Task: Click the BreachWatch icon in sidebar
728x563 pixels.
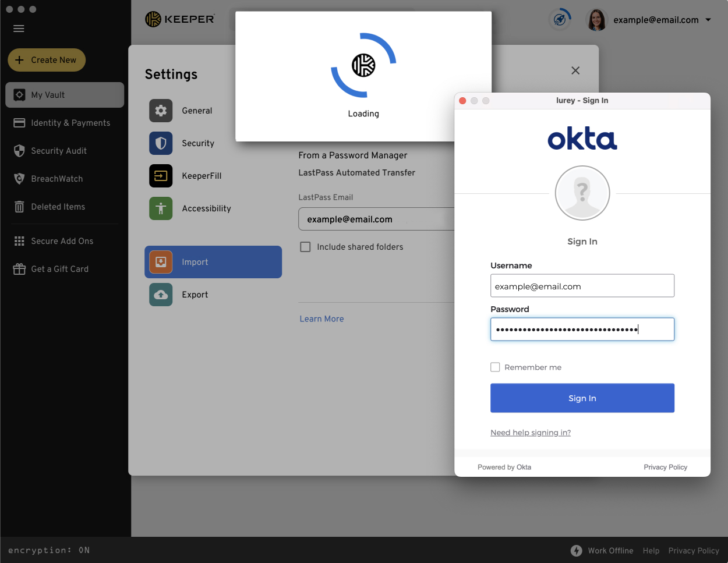Action: tap(19, 179)
